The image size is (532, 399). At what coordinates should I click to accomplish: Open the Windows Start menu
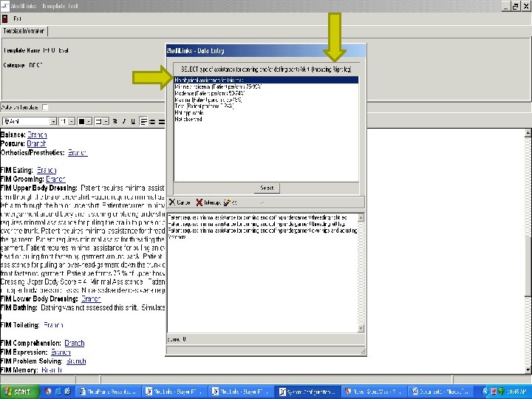pos(20,392)
